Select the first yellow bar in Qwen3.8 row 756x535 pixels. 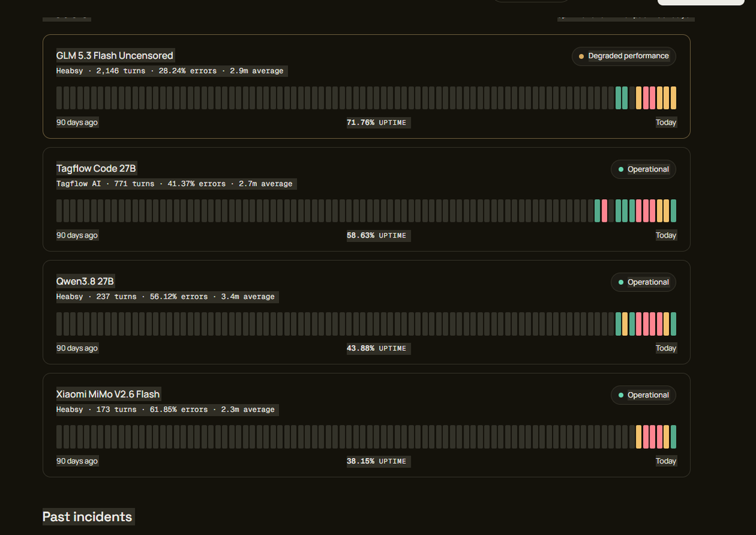625,323
